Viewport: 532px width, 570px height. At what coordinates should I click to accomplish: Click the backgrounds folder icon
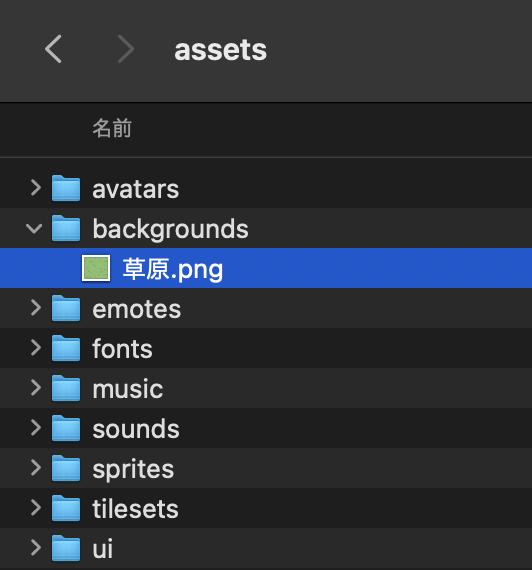[x=66, y=228]
